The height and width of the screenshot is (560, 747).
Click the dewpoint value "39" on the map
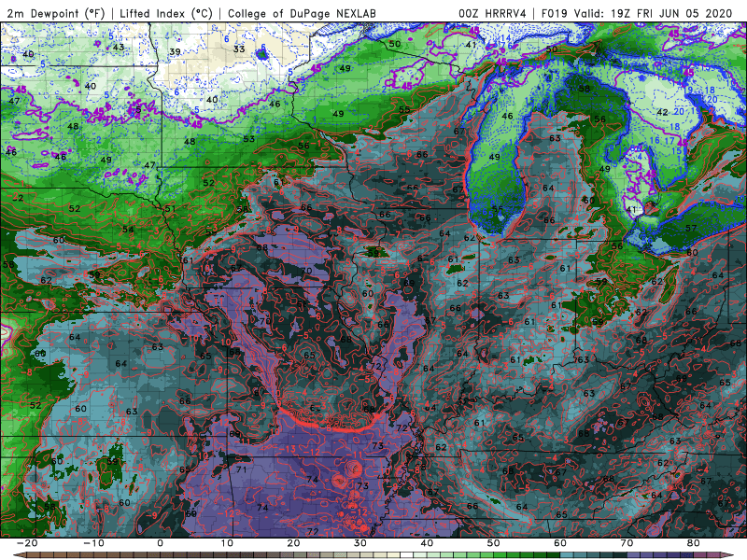point(175,52)
